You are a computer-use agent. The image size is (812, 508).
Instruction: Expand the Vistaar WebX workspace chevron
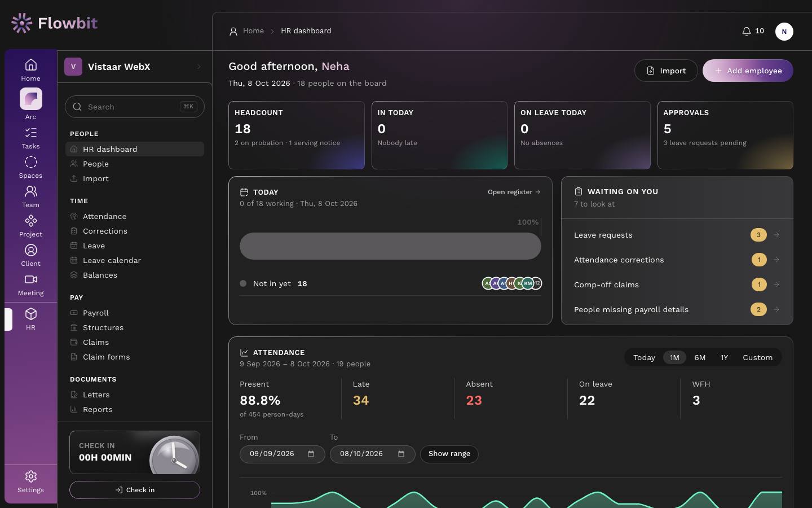[x=198, y=67]
